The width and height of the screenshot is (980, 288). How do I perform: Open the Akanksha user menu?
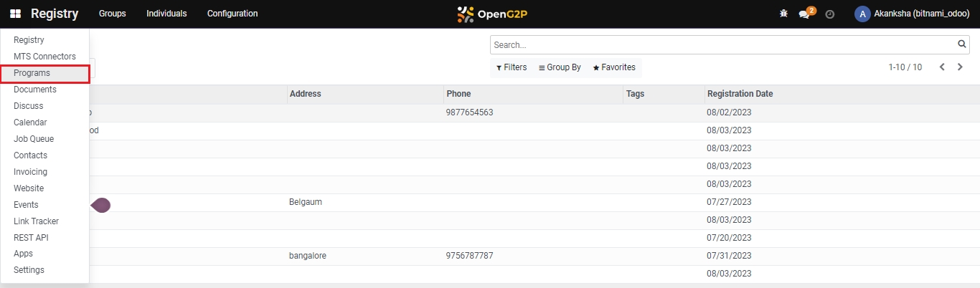point(912,14)
